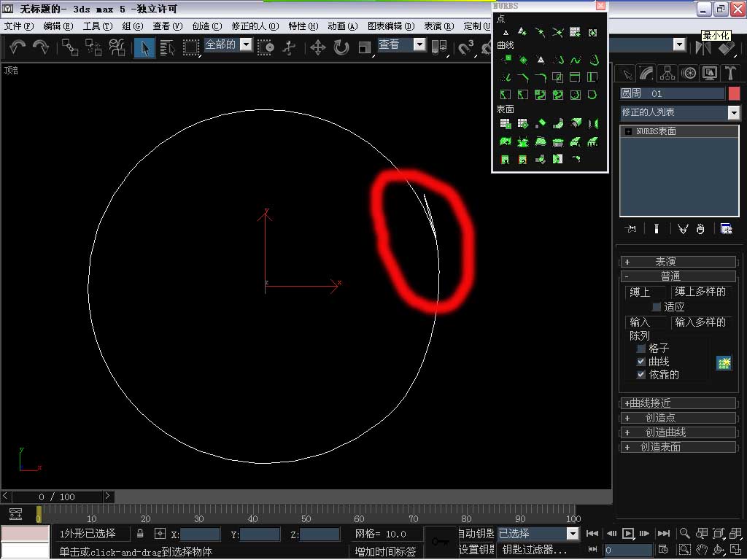747x560 pixels.
Task: Open the NURBS Creation Toolbox button
Action: click(x=724, y=363)
